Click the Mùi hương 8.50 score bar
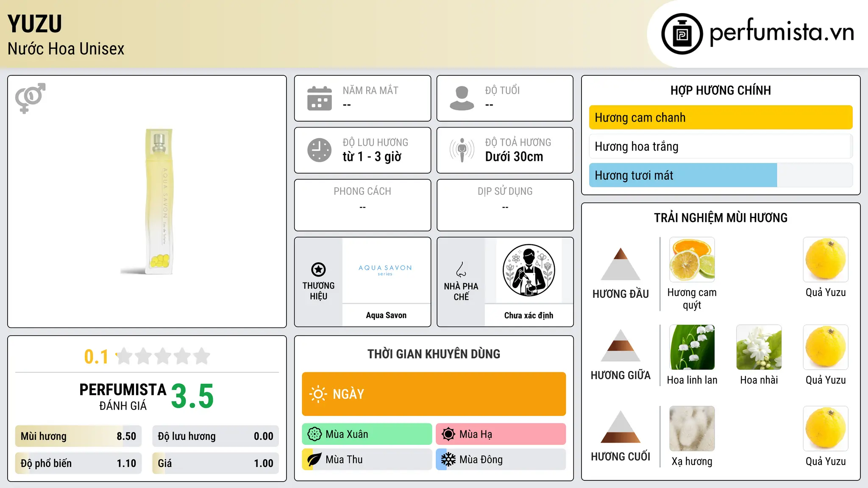 [78, 436]
